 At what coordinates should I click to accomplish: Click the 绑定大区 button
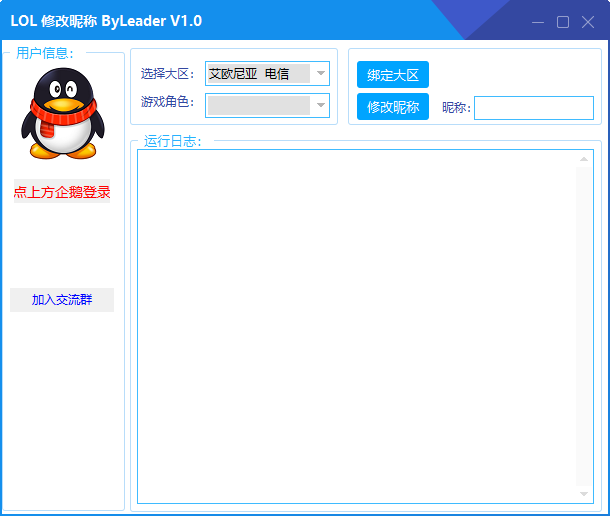(393, 75)
